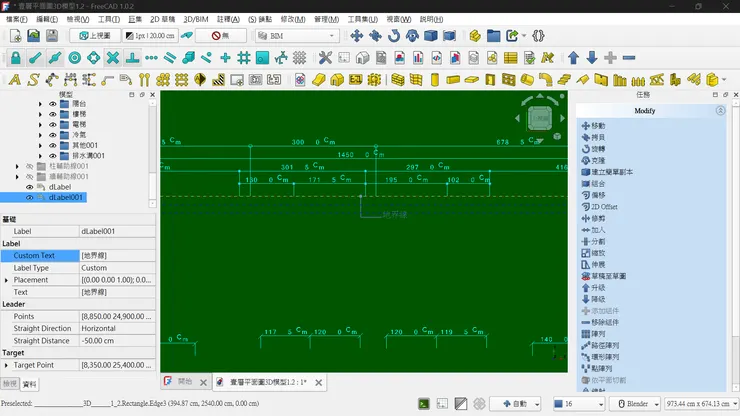Open the 2D 草稿 menu

(x=162, y=19)
